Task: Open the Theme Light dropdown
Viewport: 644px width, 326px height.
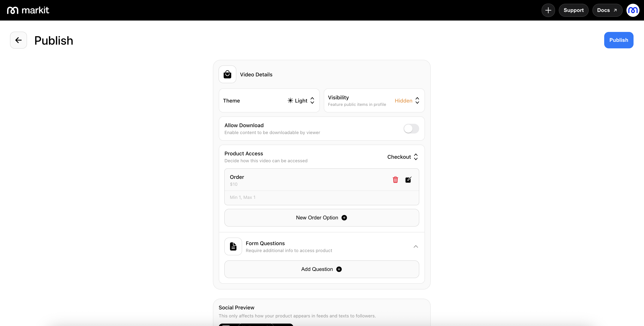Action: coord(301,101)
